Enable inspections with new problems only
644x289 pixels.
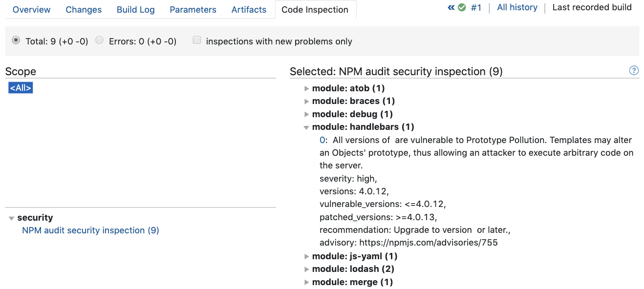pyautogui.click(x=197, y=41)
